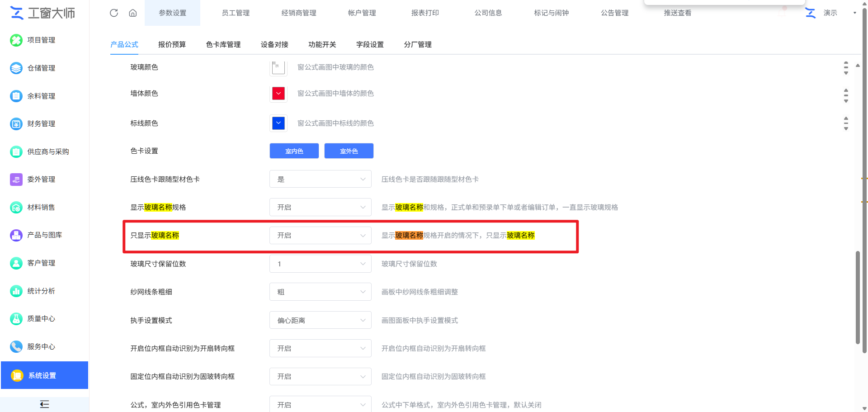Toggle 只显示玻璃名称 dropdown
The image size is (868, 412).
tap(321, 236)
